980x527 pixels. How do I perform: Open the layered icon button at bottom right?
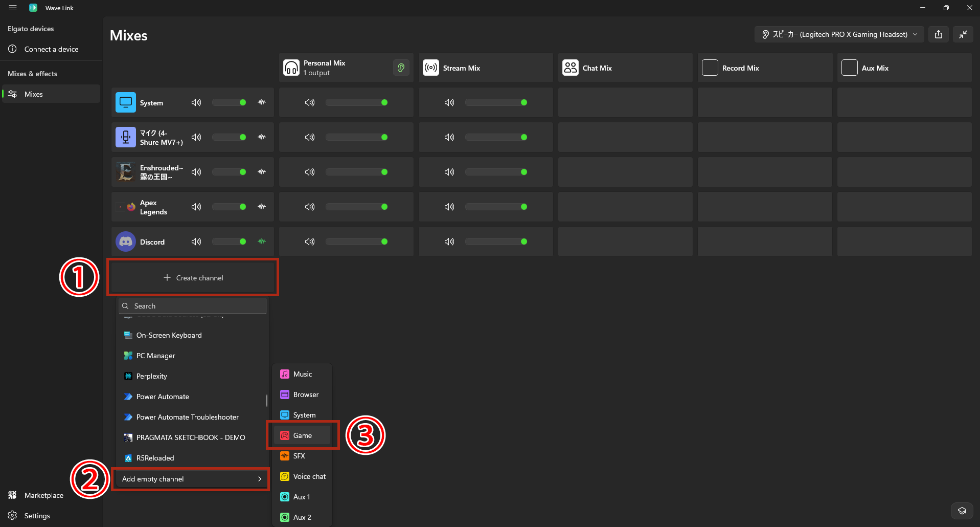[x=962, y=511]
